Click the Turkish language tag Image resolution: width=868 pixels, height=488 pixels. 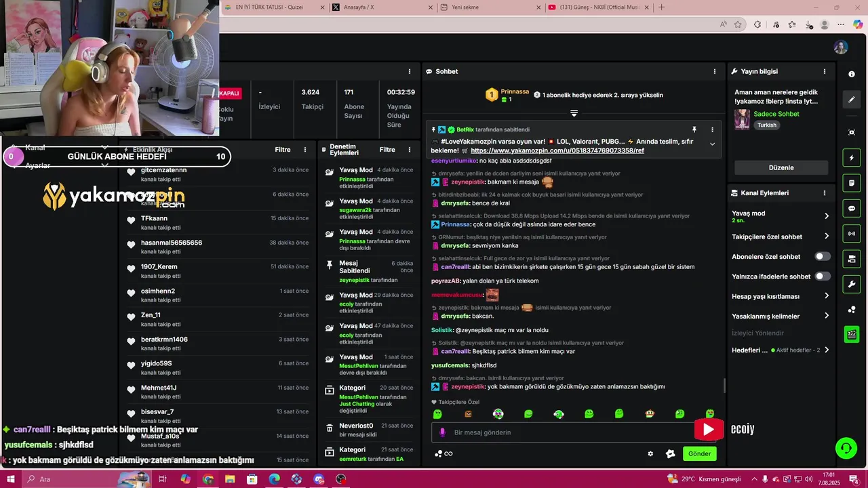pos(767,125)
